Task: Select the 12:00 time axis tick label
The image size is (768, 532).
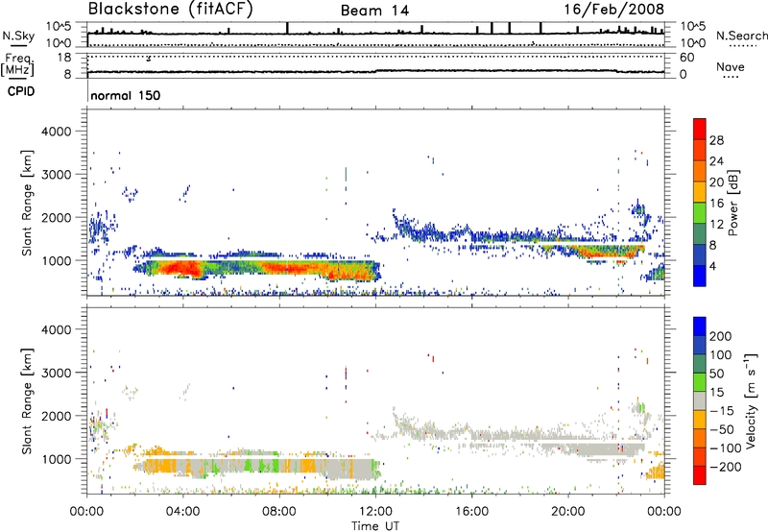Action: click(375, 510)
